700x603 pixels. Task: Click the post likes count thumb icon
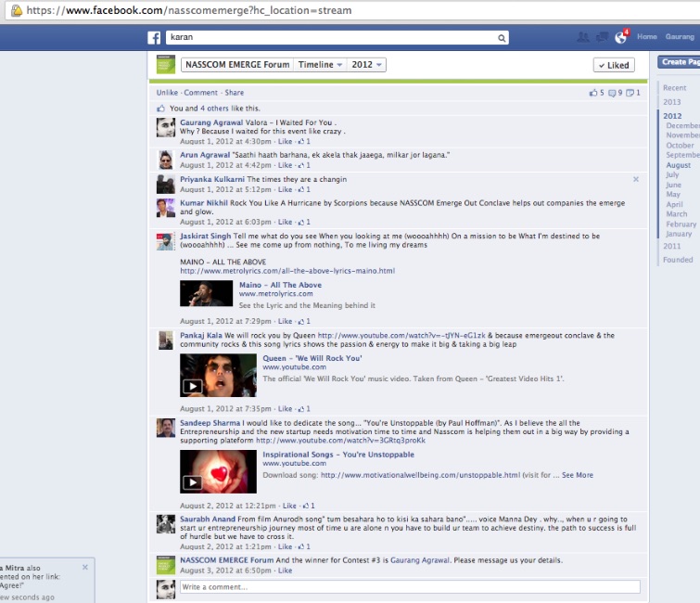(x=593, y=93)
